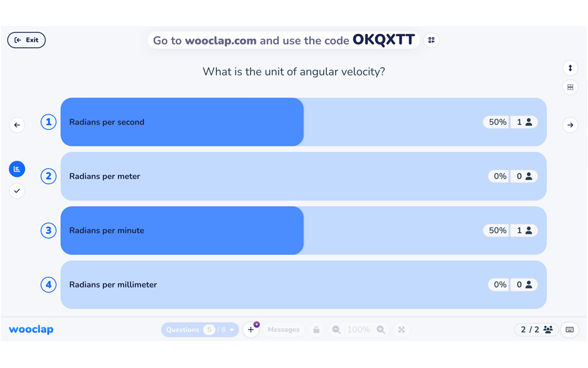Screen dimensions: 588x368
Task: Open the QR code display icon
Action: coord(431,40)
